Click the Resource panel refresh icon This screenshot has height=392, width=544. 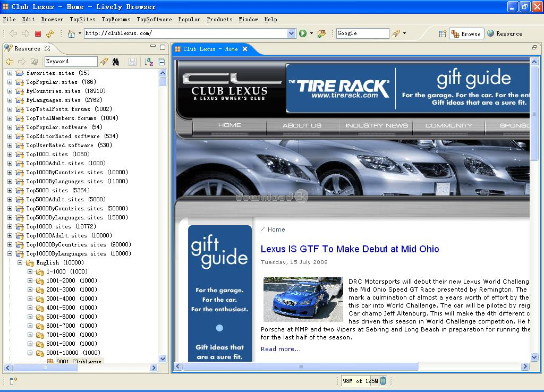coord(34,62)
